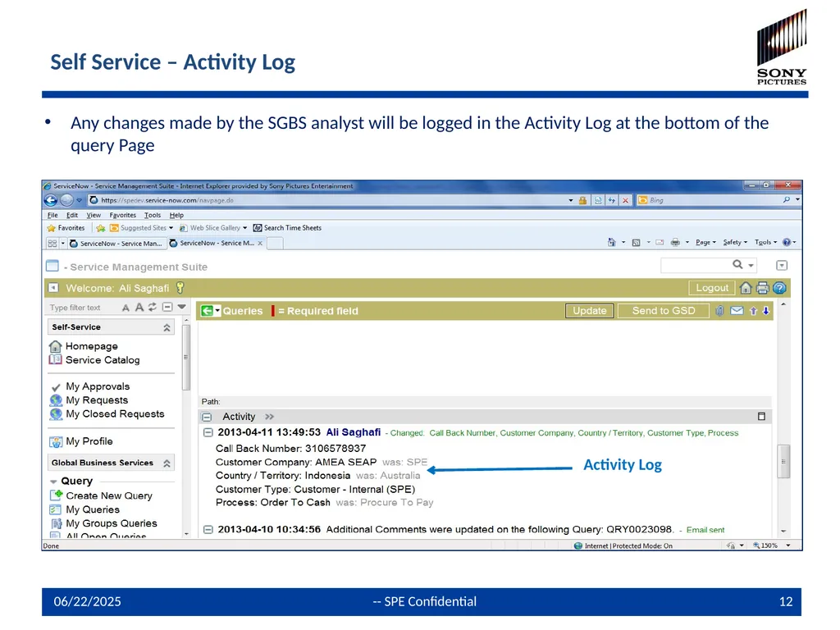Image resolution: width=840 pixels, height=630 pixels.
Task: Toggle navigation pane with left arrow banner button
Action: 53,288
